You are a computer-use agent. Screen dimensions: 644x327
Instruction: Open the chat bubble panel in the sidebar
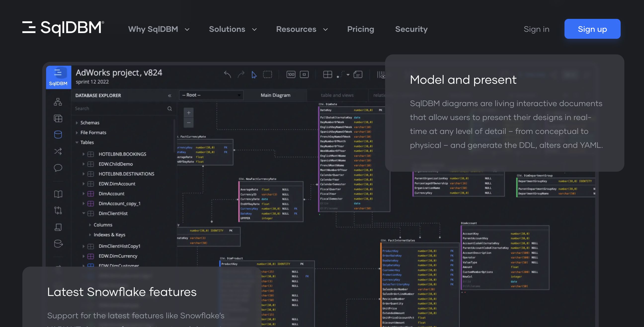pyautogui.click(x=58, y=168)
